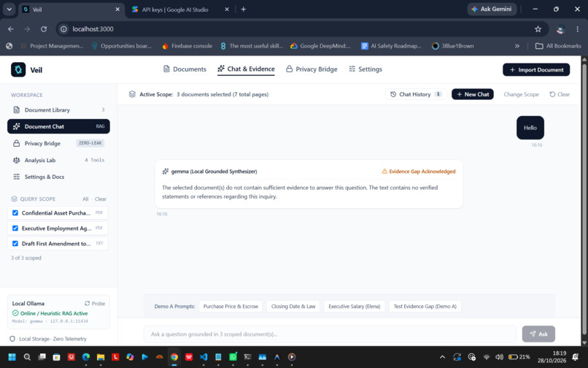
Task: Click Ask Gemini button
Action: click(492, 9)
